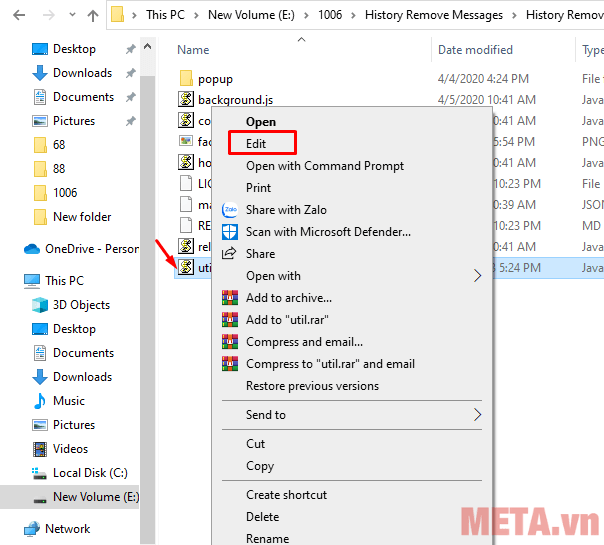Open 3D Objects under This PC
Screen dimensions: 604x545
(x=81, y=305)
